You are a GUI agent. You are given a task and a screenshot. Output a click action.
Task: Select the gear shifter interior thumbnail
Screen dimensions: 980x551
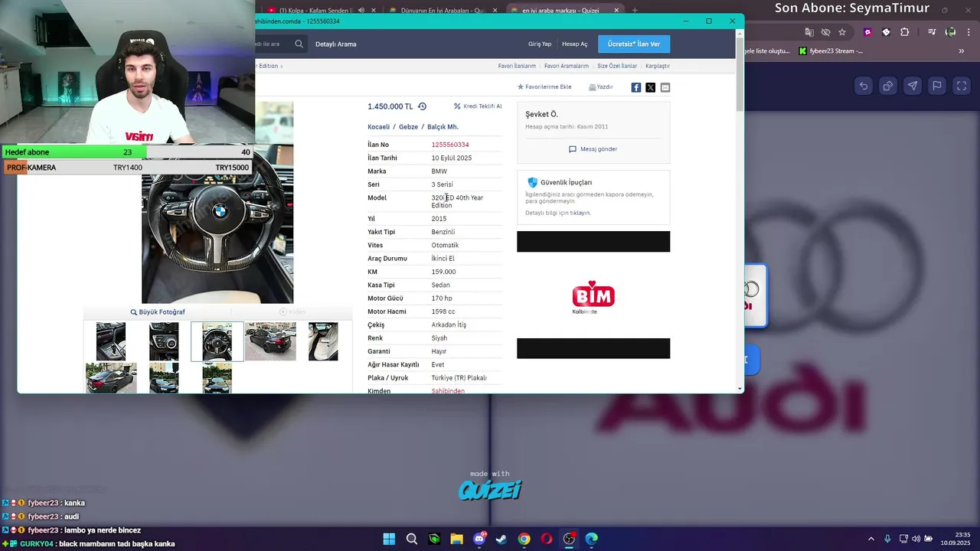[111, 341]
